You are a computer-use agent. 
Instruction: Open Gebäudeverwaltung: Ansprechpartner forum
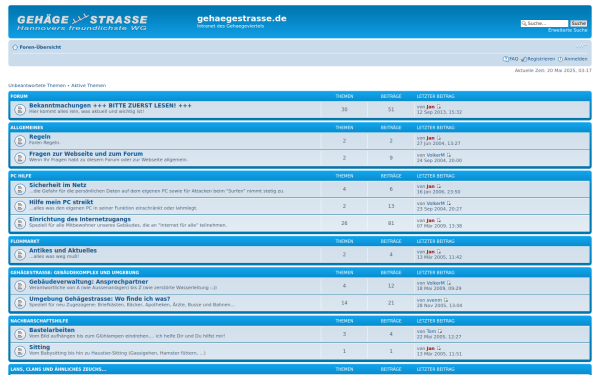[x=88, y=282]
